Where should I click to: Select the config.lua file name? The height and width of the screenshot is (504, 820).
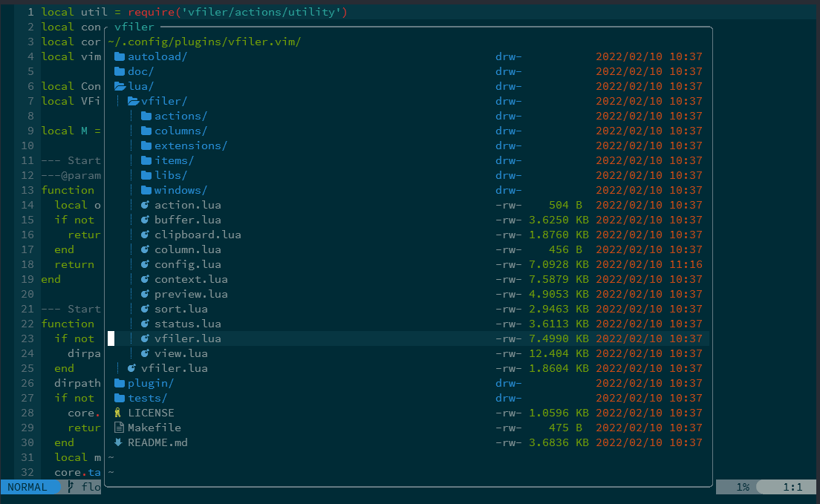click(188, 264)
